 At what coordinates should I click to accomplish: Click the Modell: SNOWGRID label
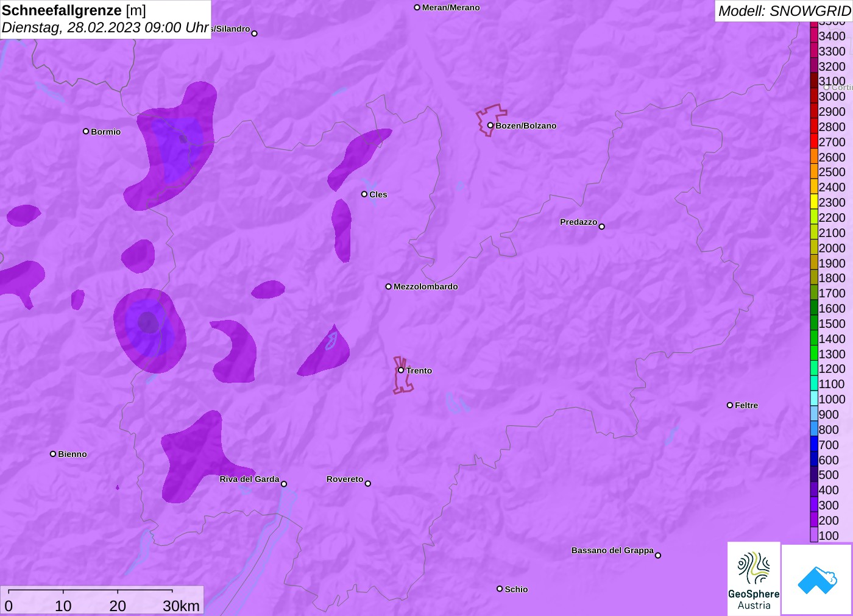(x=784, y=11)
